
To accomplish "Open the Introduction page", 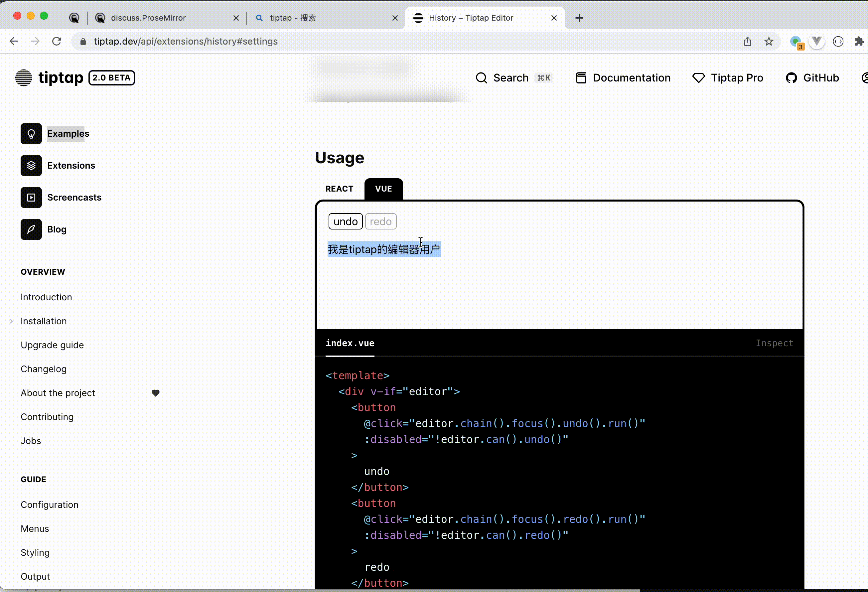I will (x=46, y=297).
